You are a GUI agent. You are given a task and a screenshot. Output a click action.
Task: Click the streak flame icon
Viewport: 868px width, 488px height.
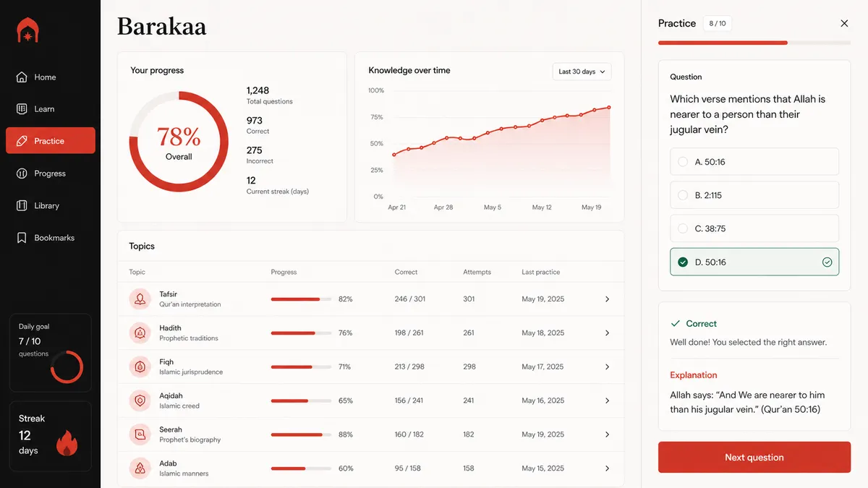tap(67, 443)
